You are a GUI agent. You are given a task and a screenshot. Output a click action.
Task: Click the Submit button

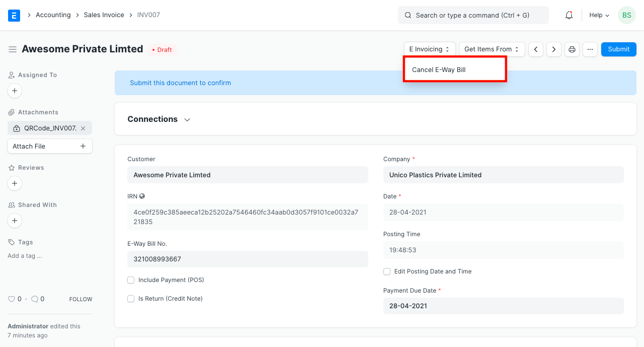click(618, 49)
